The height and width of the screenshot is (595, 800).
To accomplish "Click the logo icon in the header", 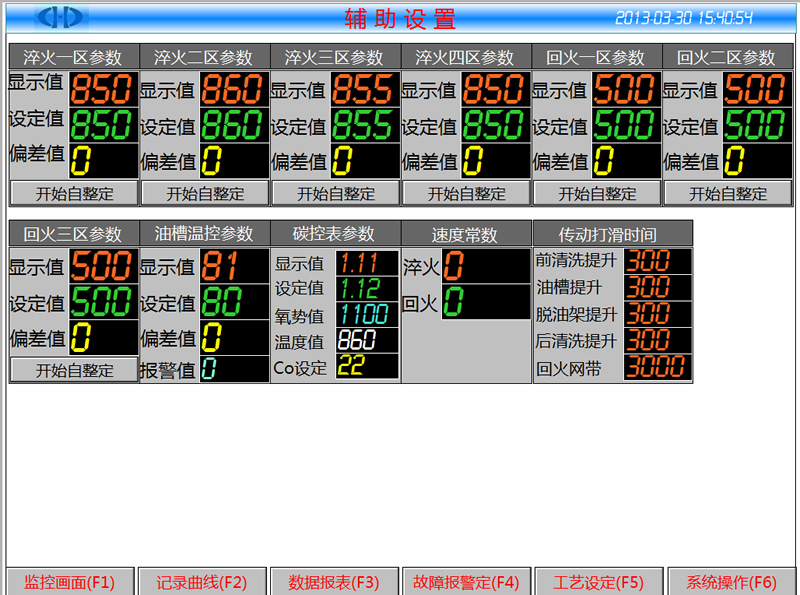I will coord(60,17).
